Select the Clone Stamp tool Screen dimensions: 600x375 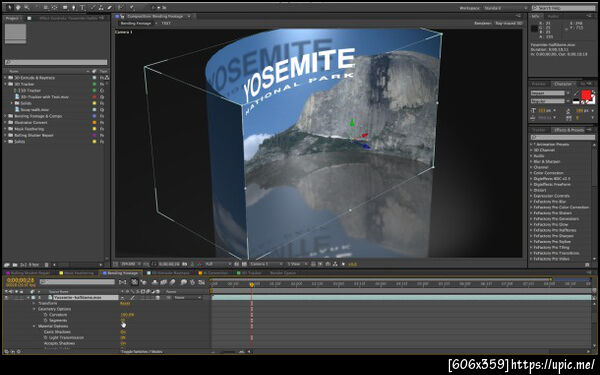coord(101,7)
